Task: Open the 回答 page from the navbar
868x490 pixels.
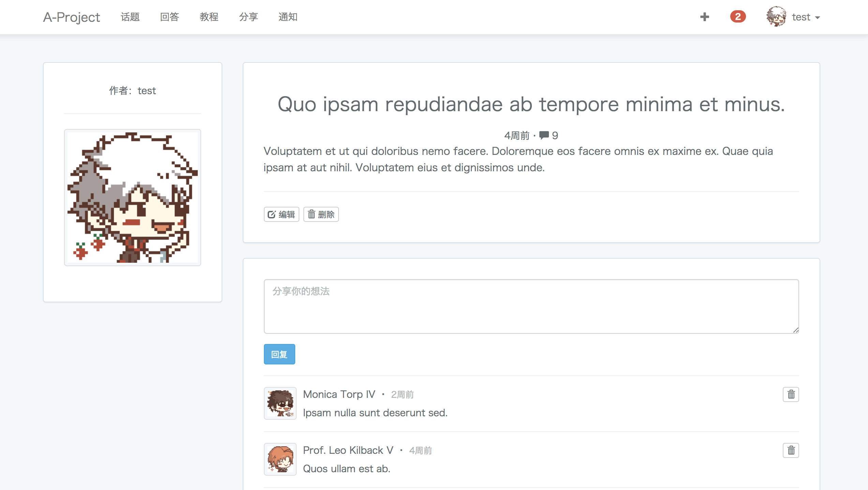Action: point(170,17)
